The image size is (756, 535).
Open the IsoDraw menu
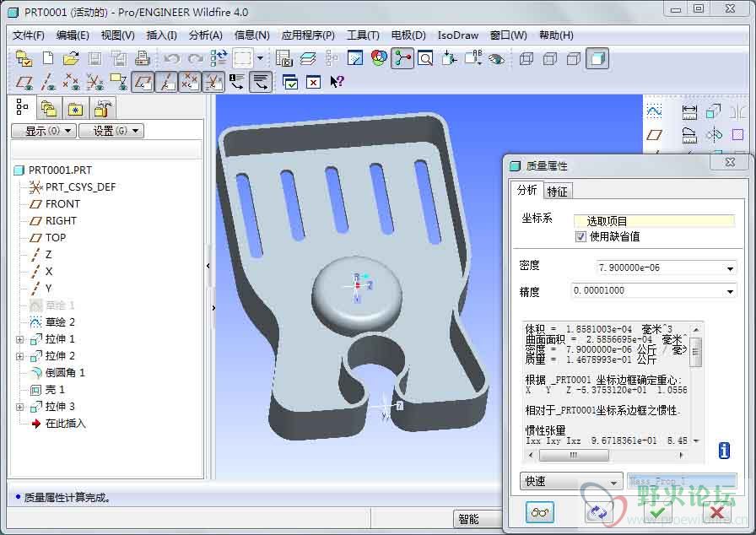click(457, 35)
